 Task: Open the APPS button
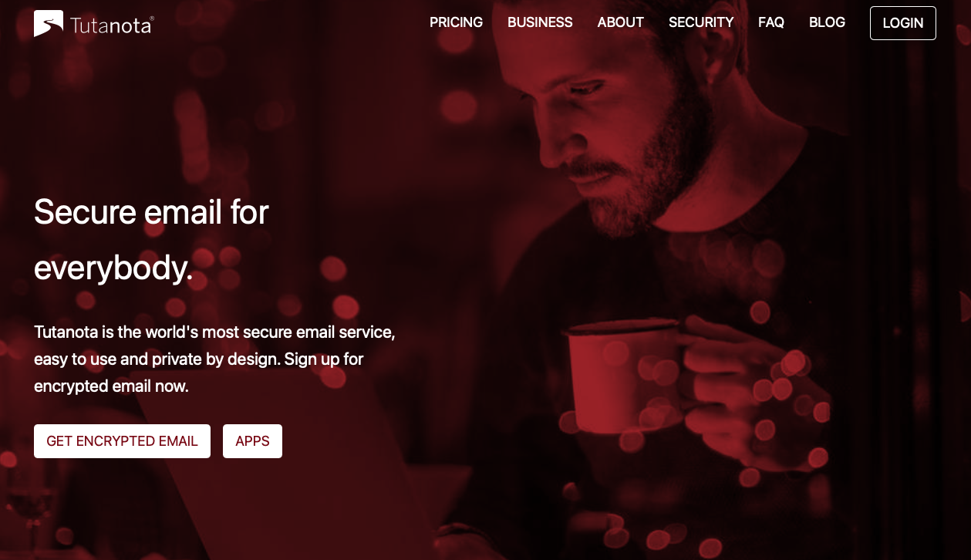coord(252,441)
